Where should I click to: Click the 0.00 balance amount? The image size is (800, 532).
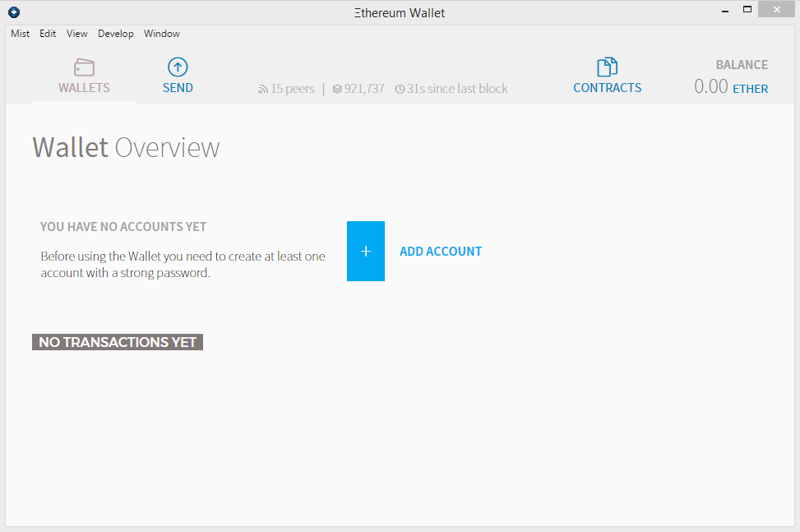coord(710,86)
